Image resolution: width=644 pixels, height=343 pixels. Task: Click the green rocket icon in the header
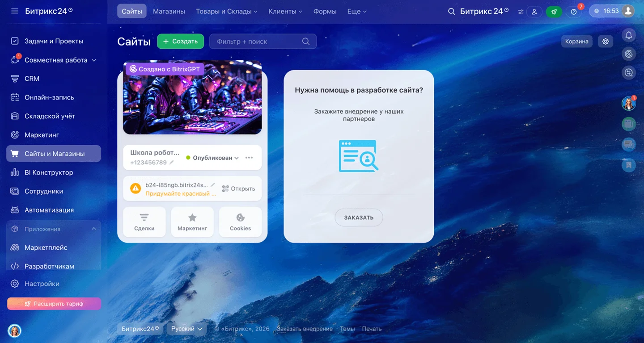point(554,12)
